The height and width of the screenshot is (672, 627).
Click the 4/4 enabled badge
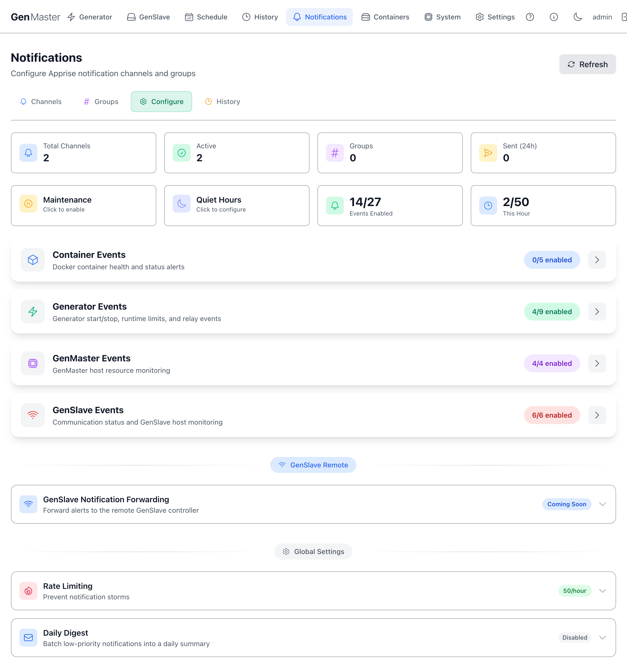[x=552, y=363]
